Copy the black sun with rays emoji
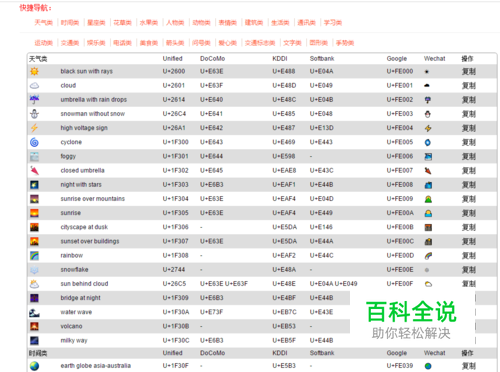 coord(468,71)
